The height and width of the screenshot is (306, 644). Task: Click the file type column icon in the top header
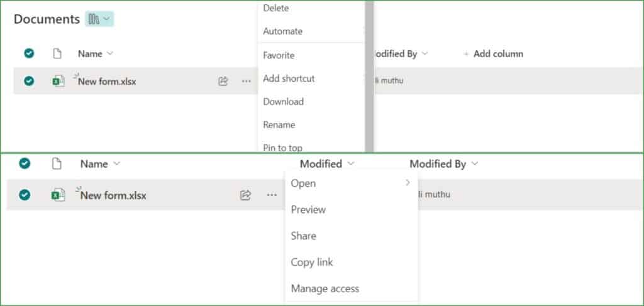57,54
